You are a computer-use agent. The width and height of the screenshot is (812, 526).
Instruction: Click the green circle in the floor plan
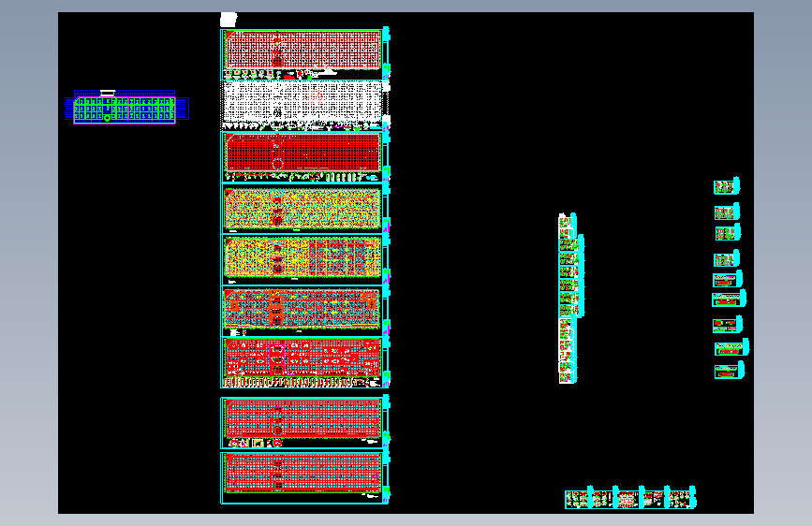(107, 118)
